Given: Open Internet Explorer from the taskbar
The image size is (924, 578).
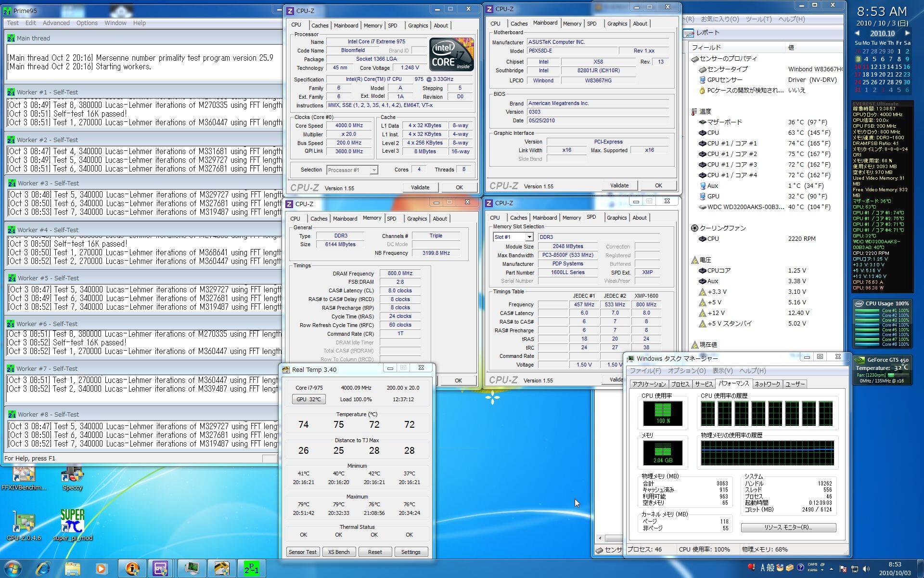Looking at the screenshot, I should (x=43, y=569).
